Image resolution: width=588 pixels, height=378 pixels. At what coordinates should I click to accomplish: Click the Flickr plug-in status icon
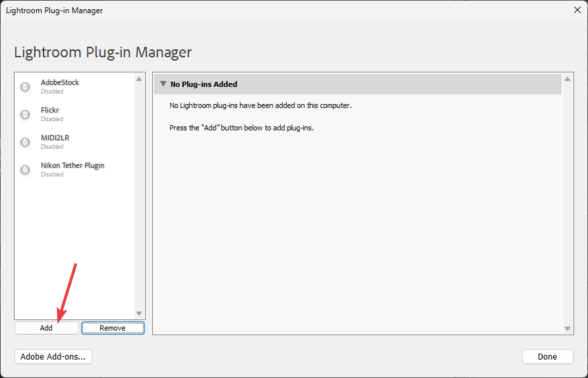click(25, 115)
